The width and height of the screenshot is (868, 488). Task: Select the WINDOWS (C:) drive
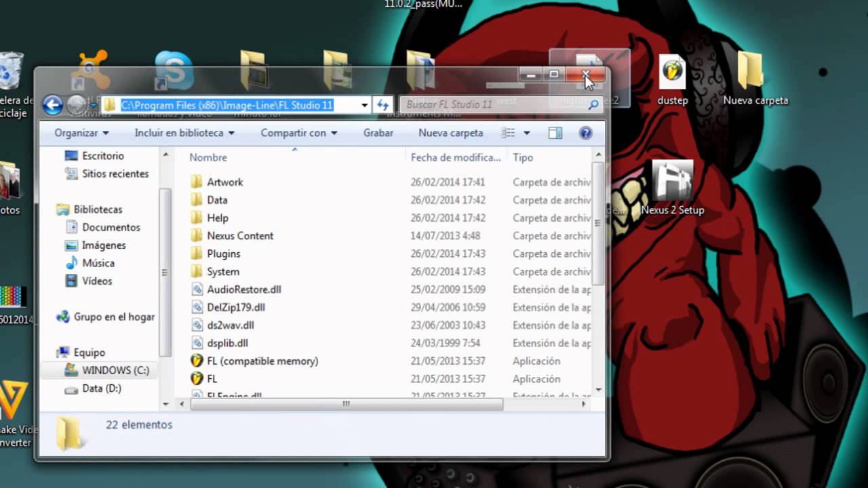(115, 370)
